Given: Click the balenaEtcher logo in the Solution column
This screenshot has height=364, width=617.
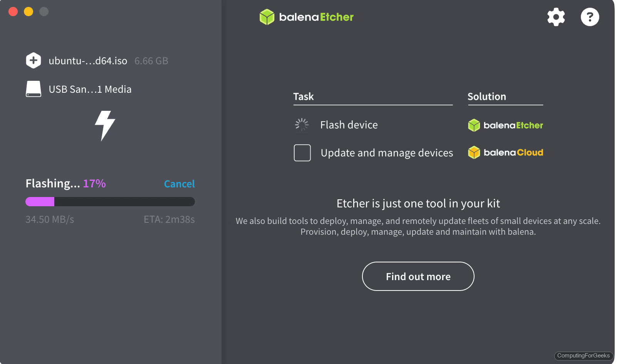Looking at the screenshot, I should coord(505,125).
